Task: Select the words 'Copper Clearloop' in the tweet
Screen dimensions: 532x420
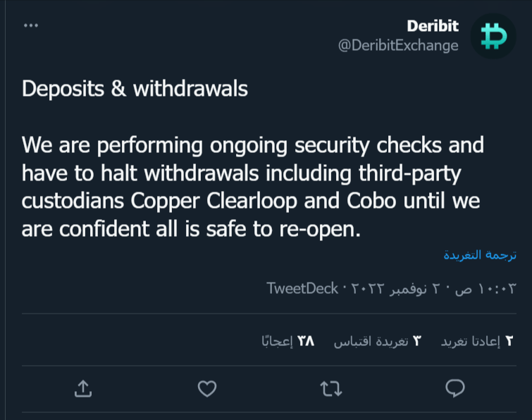Action: tap(214, 201)
